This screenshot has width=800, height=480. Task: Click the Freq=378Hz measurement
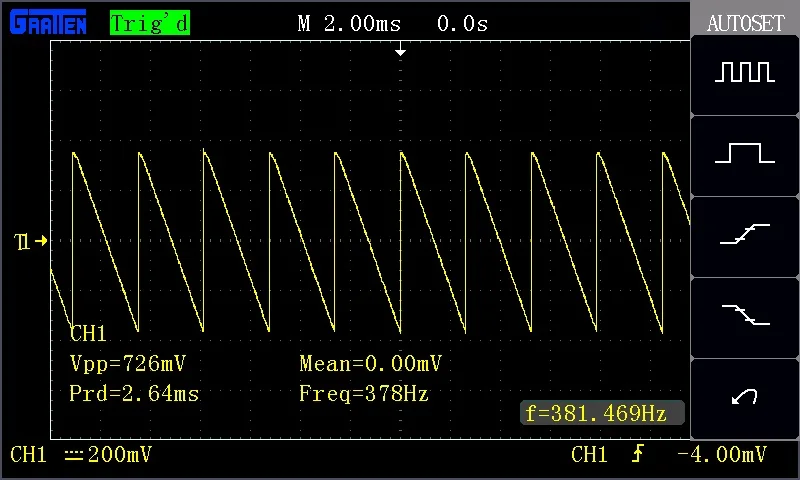(364, 393)
